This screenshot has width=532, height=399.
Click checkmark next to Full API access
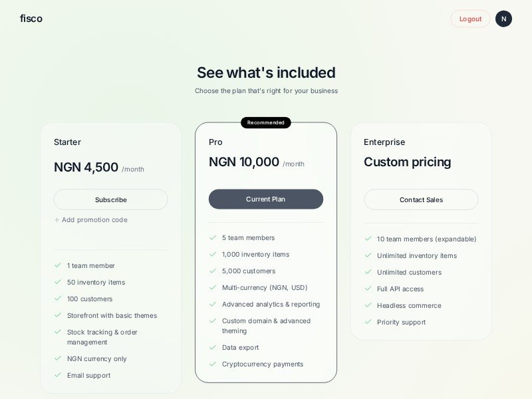pyautogui.click(x=368, y=289)
